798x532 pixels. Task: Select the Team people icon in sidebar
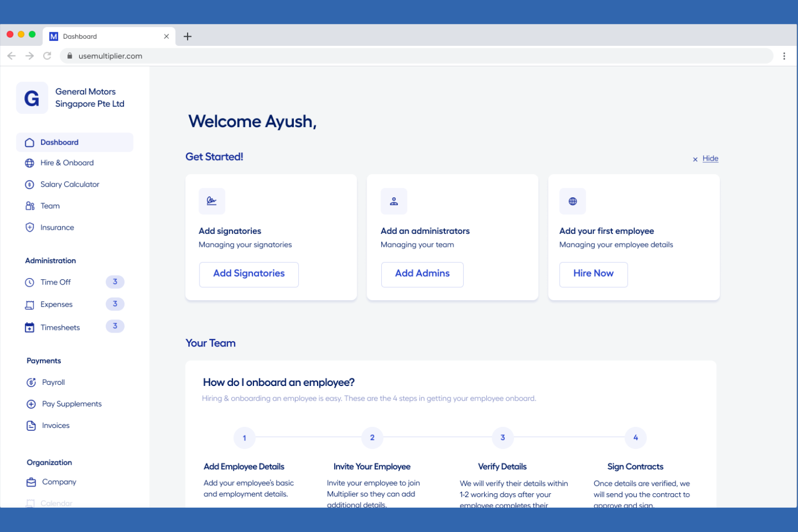tap(30, 206)
